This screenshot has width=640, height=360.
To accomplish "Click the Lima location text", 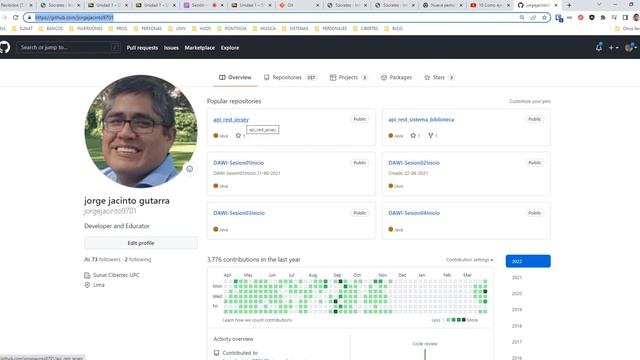I will tap(99, 285).
